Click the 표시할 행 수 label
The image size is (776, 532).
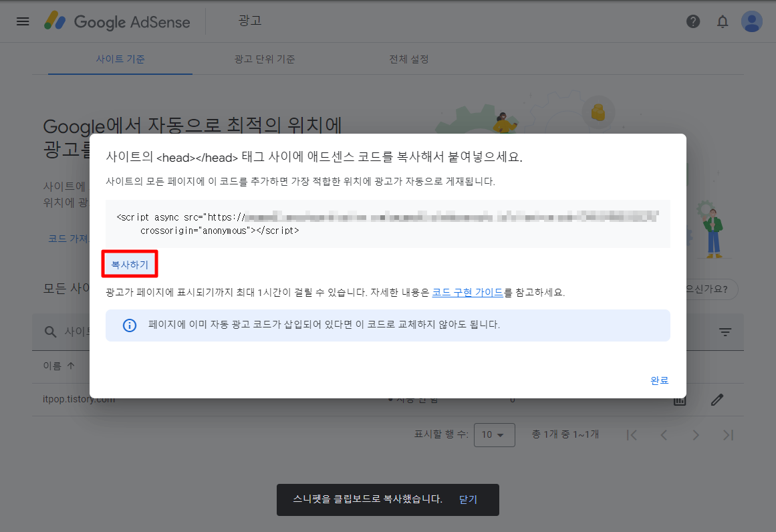(441, 434)
